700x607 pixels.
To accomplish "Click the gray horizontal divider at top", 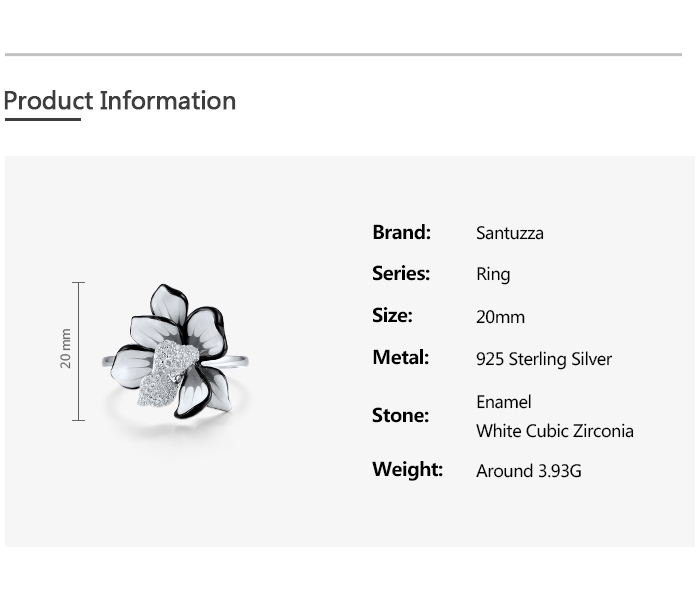I will (343, 54).
